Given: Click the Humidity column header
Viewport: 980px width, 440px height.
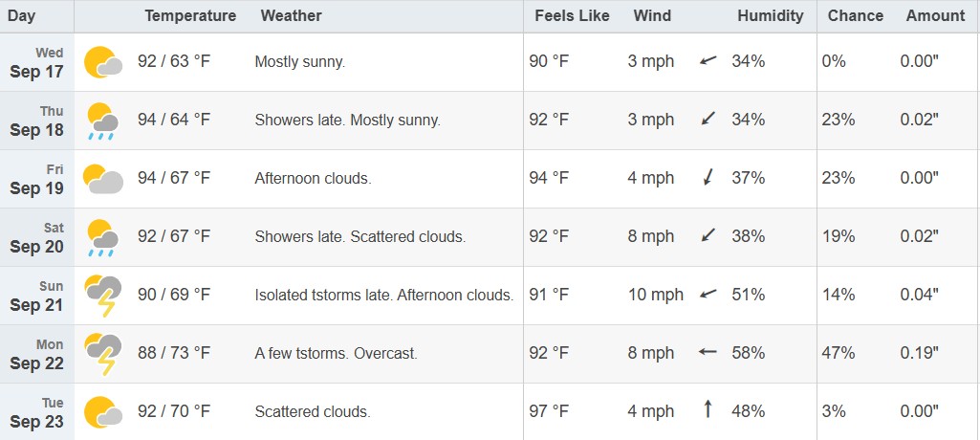Looking at the screenshot, I should coord(770,15).
